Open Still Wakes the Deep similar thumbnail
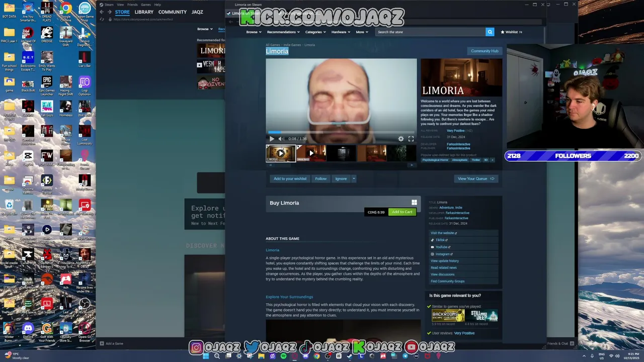This screenshot has width=644, height=362. tap(481, 316)
